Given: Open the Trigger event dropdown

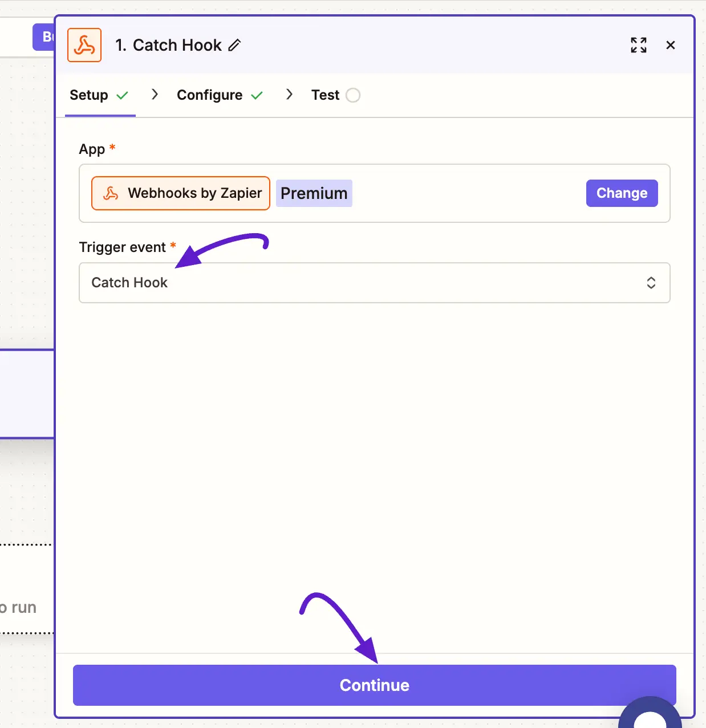Looking at the screenshot, I should (x=375, y=283).
